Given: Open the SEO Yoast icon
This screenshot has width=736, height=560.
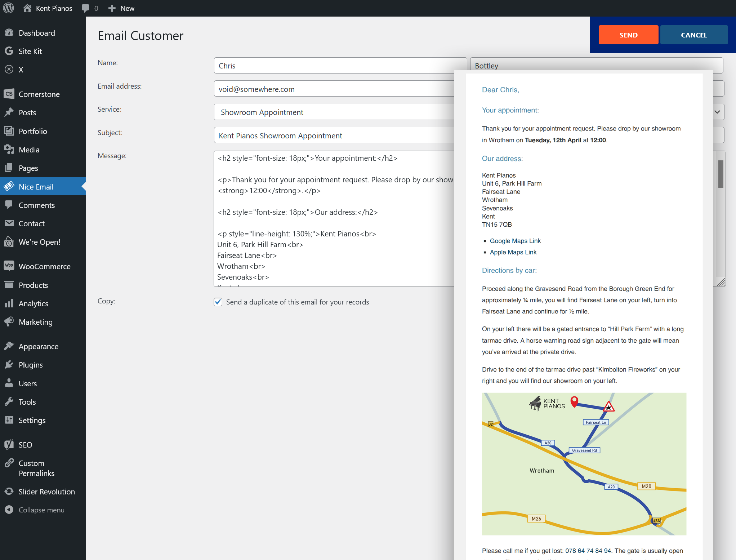Looking at the screenshot, I should tap(9, 444).
